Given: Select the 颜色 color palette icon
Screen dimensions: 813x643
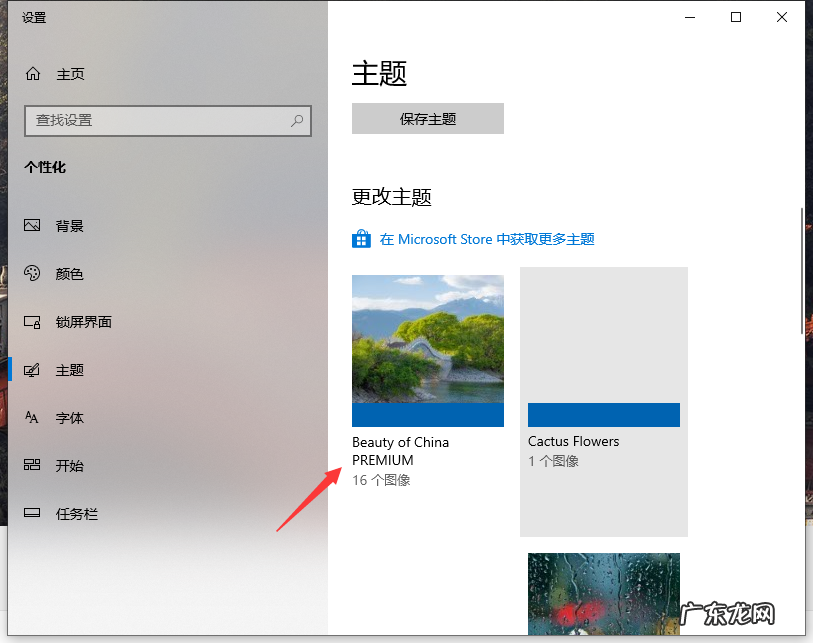Looking at the screenshot, I should click(32, 274).
